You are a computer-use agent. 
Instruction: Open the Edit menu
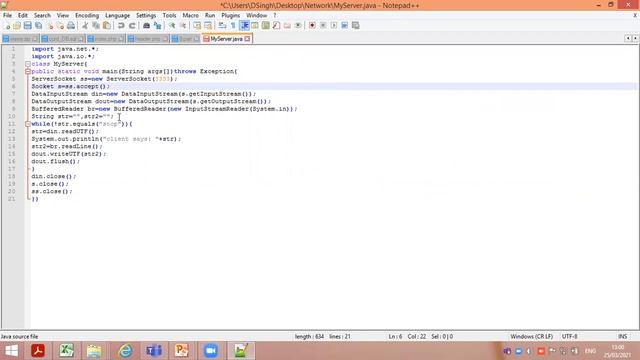pyautogui.click(x=22, y=16)
